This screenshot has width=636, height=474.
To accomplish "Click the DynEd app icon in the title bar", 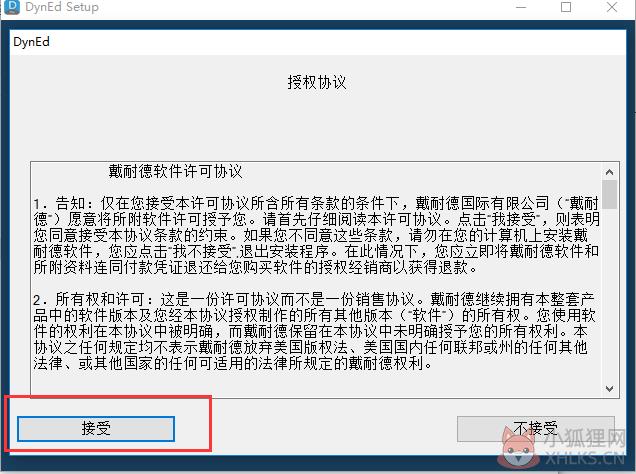I will [11, 6].
